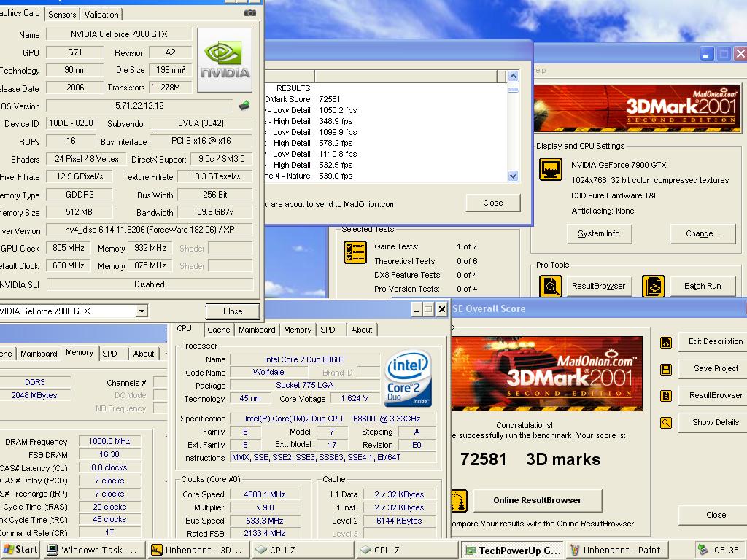This screenshot has width=747, height=560.
Task: Open the About tab in CPU-Z memory window
Action: tap(144, 354)
